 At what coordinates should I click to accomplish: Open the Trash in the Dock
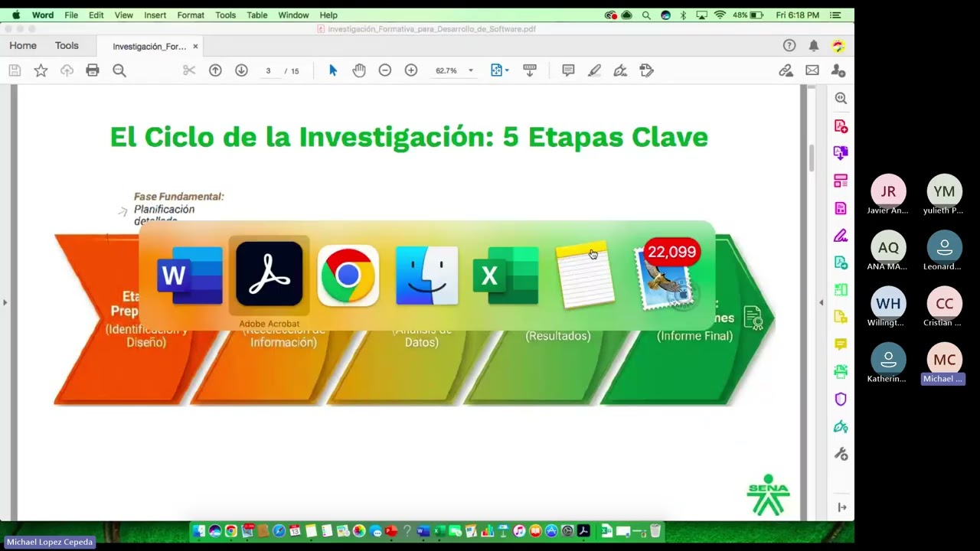655,531
